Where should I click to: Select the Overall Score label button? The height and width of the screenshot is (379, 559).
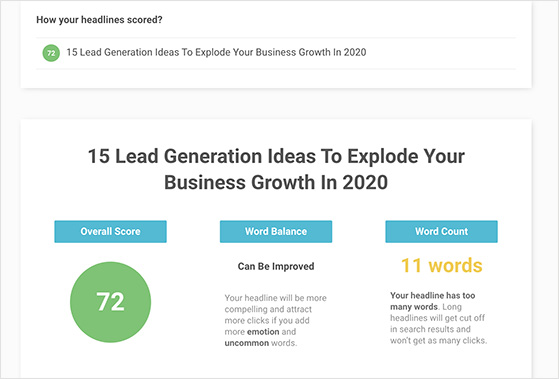111,231
